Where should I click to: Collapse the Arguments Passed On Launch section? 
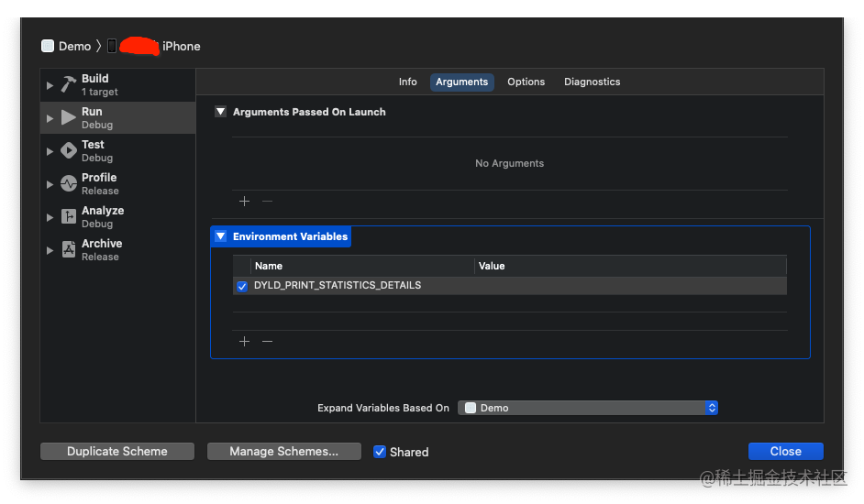click(x=220, y=112)
